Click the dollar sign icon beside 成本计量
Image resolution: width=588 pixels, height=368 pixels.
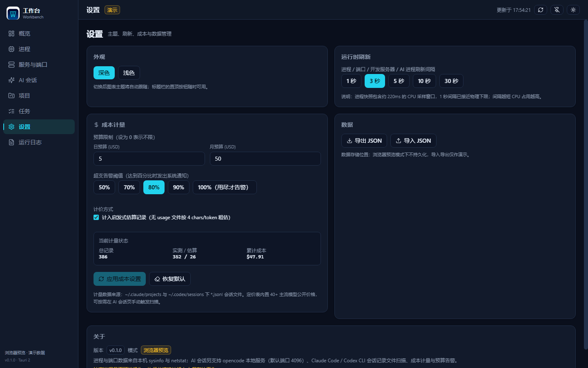coord(96,125)
